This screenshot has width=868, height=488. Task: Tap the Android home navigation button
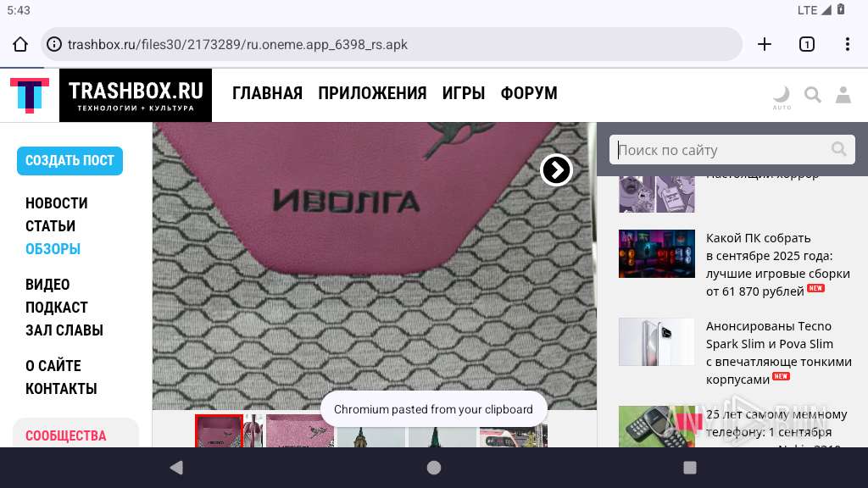[434, 468]
